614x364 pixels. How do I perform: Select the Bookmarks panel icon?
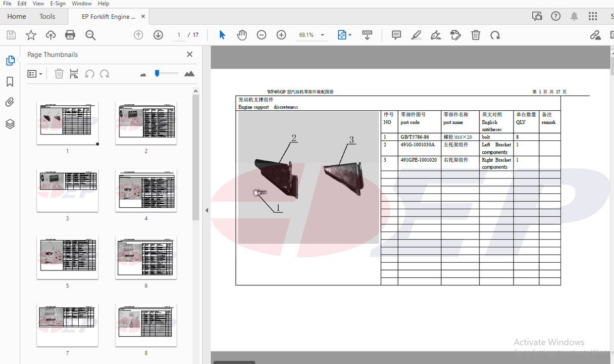[10, 82]
